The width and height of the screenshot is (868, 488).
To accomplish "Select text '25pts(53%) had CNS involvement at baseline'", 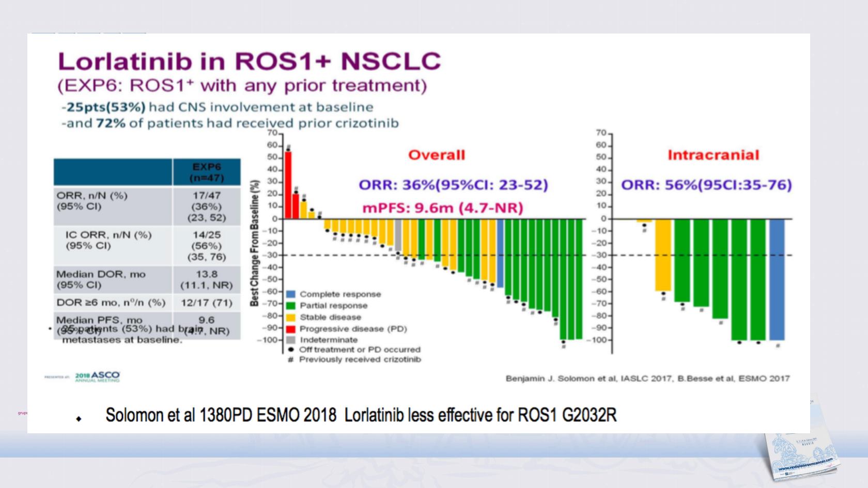I will click(x=219, y=107).
